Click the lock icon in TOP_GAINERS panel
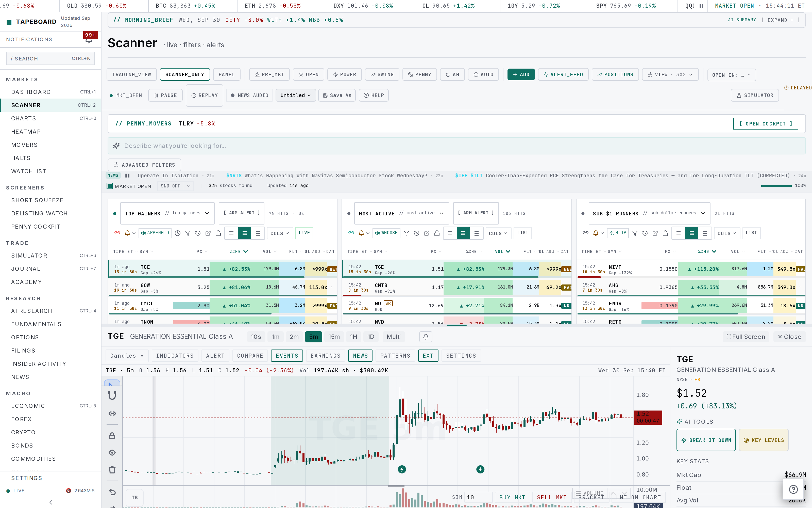The image size is (812, 508). click(x=218, y=233)
